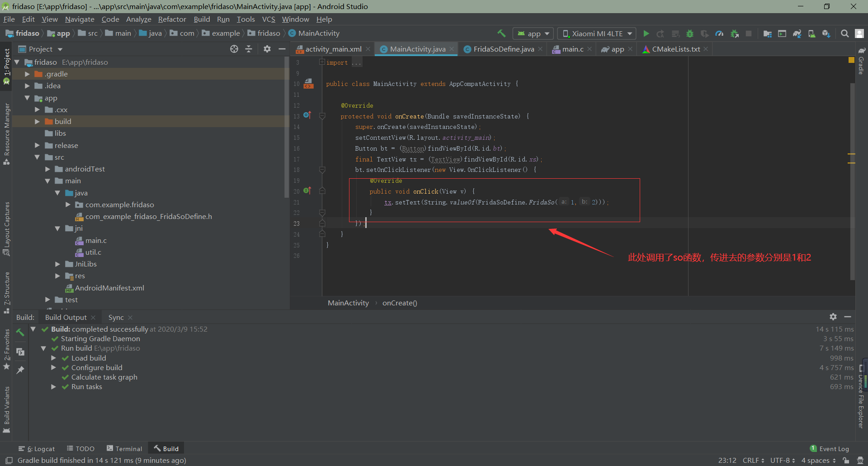The height and width of the screenshot is (466, 868).
Task: Switch to the FridaSoDefine.java tab
Action: [x=503, y=49]
